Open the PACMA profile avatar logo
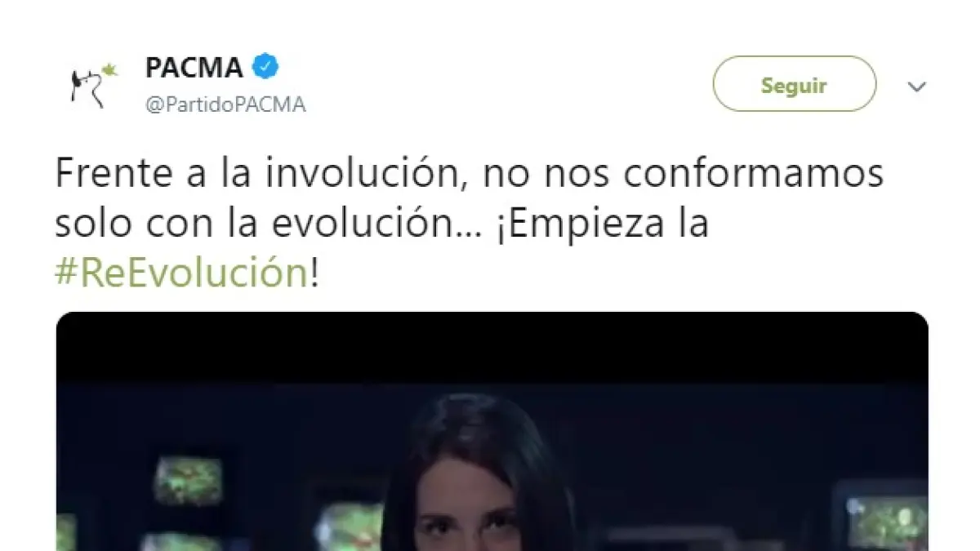980x551 pixels. [94, 85]
